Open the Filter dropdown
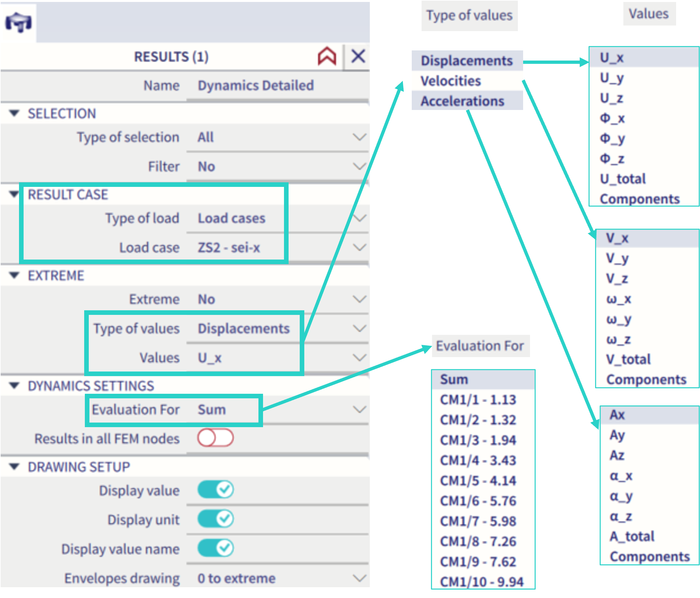Image resolution: width=700 pixels, height=598 pixels. (359, 167)
